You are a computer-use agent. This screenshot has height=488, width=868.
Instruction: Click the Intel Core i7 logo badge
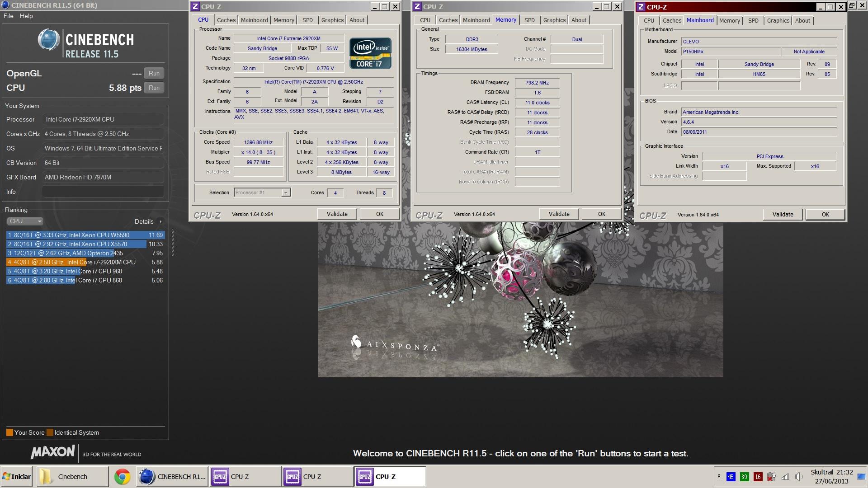371,53
